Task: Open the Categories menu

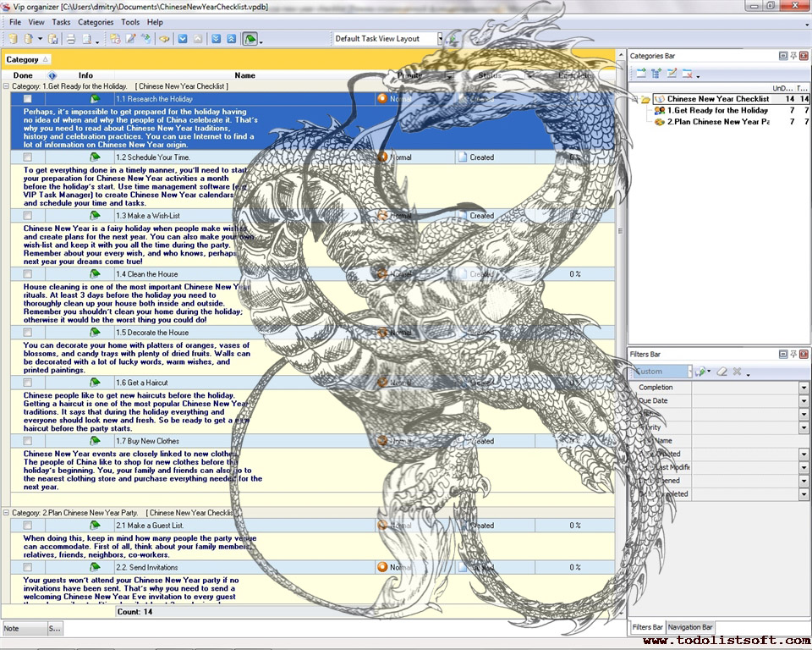Action: [96, 22]
